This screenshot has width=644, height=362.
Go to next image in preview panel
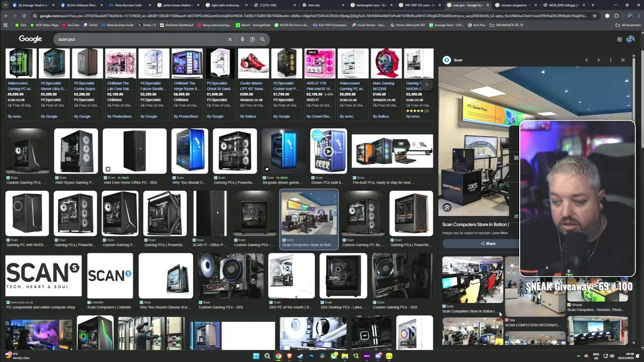tap(598, 60)
